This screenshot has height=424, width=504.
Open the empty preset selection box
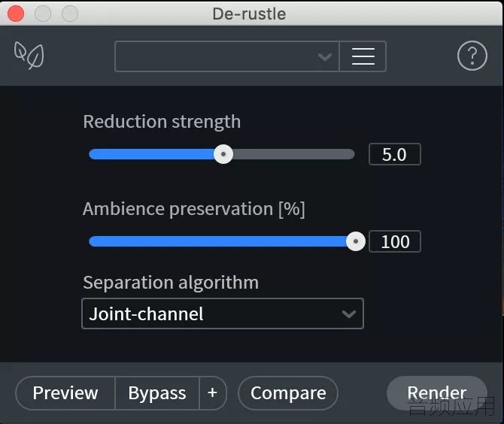[x=227, y=56]
